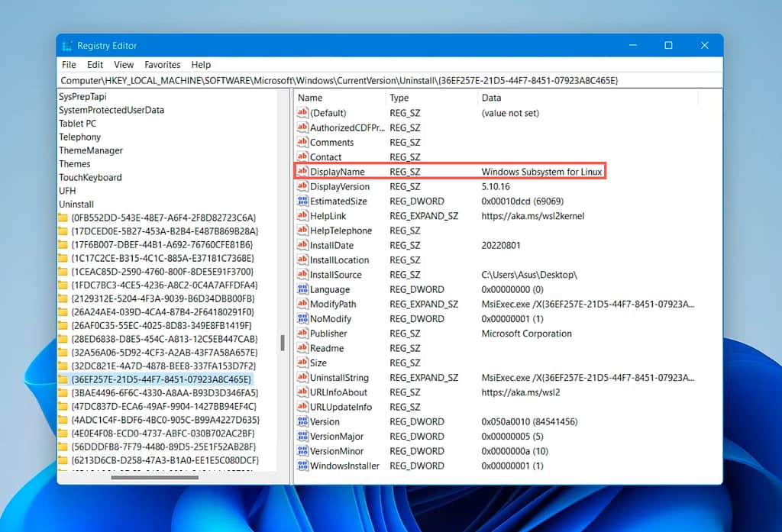
Task: Click the string icon beside (Default)
Action: coord(302,113)
